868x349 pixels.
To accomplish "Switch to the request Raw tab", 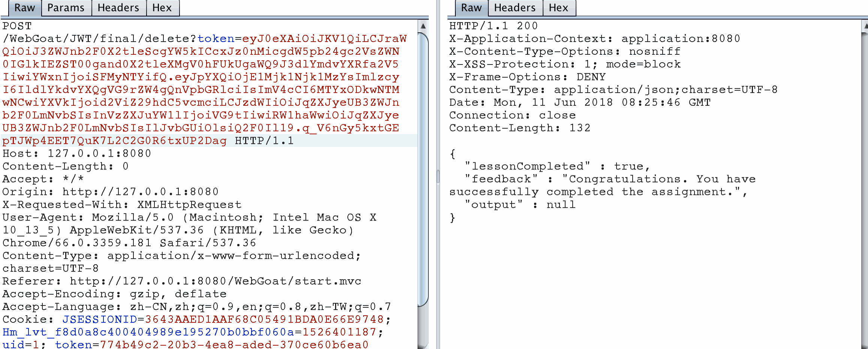I will [x=25, y=8].
